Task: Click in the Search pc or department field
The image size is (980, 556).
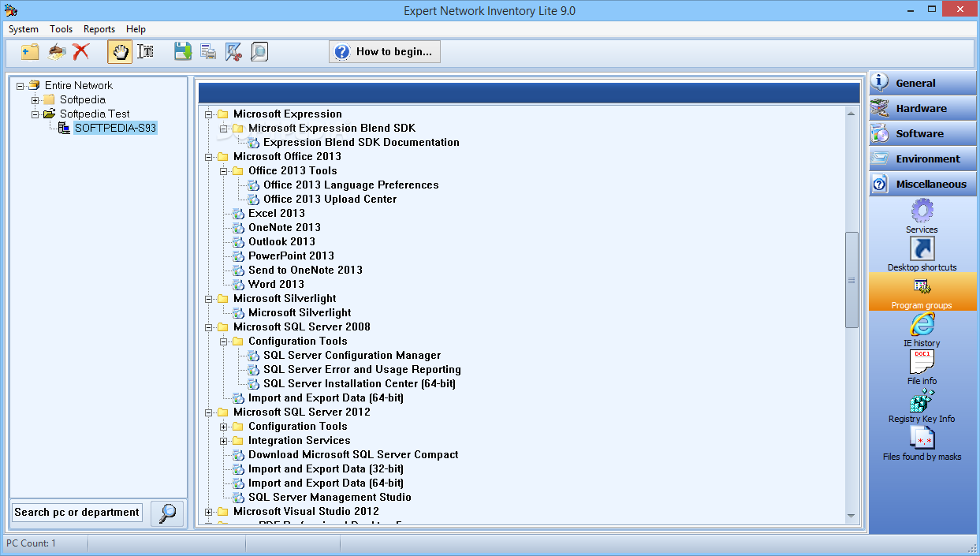Action: (x=77, y=513)
